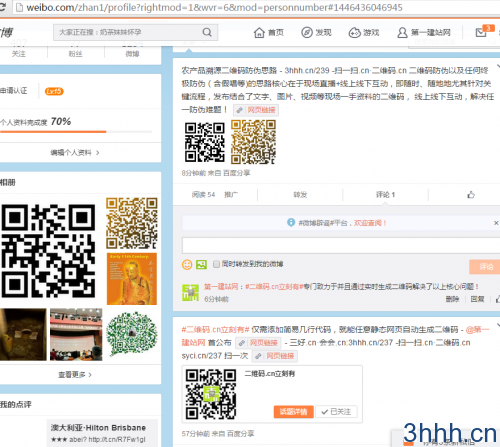Viewport: 500px width, 447px height.
Task: Click 百度分享 source on the 57分钟前 post
Action: (241, 434)
